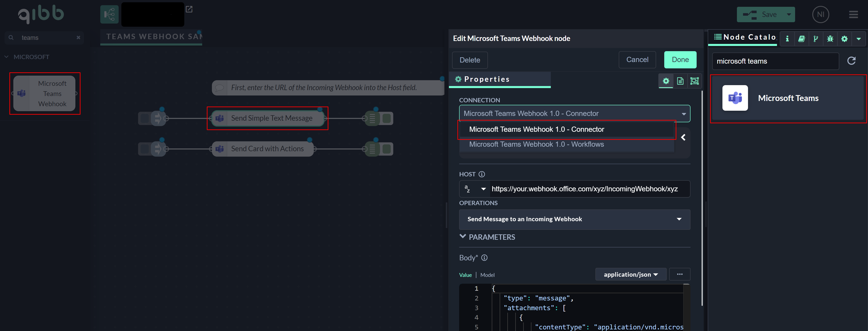Toggle button on first debug node
868x331 pixels.
387,118
